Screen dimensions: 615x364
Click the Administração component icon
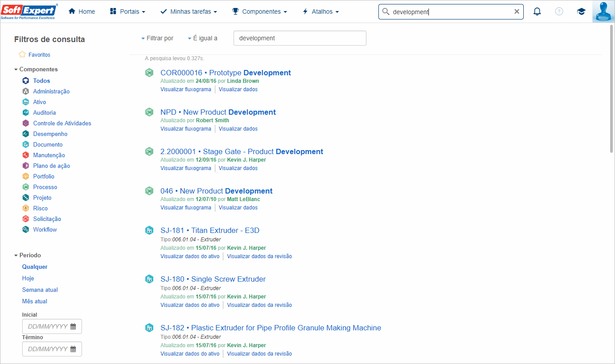25,91
